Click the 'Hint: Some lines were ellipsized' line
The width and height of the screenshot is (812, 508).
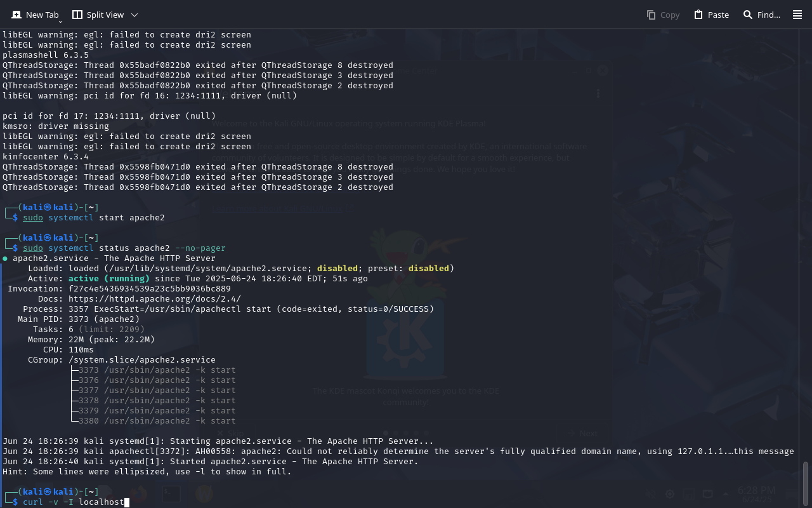pos(147,472)
